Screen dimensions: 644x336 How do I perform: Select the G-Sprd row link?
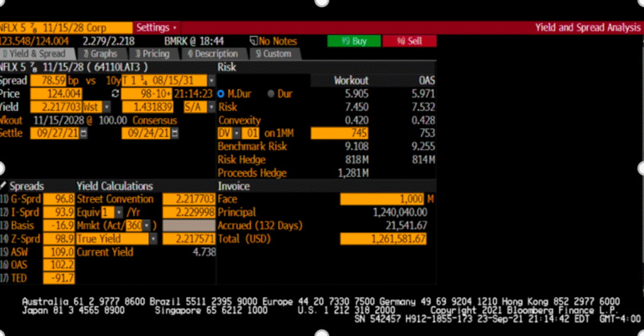pyautogui.click(x=25, y=199)
